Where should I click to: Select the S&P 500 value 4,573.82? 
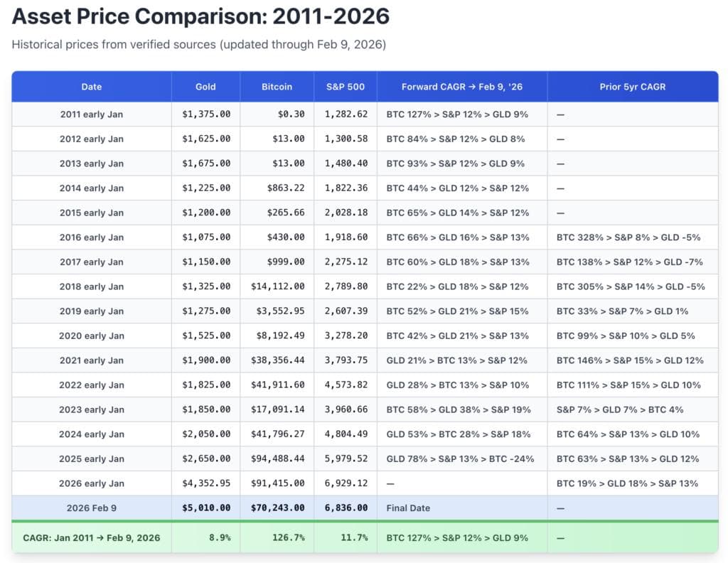(346, 385)
